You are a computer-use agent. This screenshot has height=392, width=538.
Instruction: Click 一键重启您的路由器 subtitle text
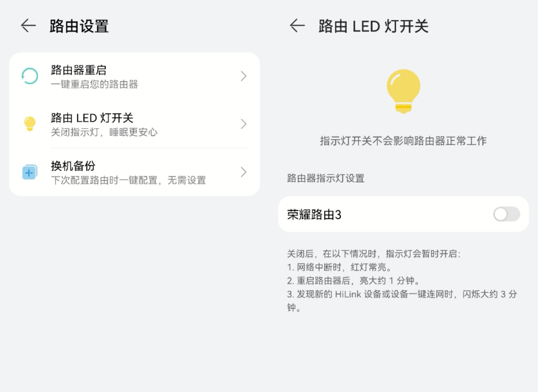pos(94,84)
